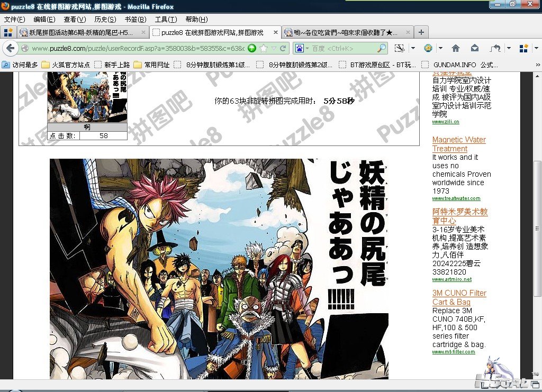Click the green go icon in address bar
The image size is (542, 392).
tap(252, 48)
